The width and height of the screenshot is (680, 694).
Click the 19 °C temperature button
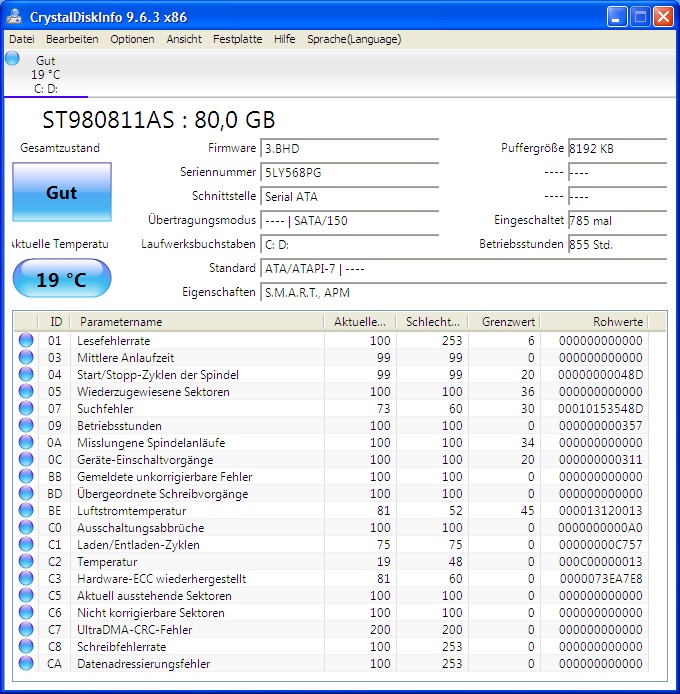click(62, 279)
